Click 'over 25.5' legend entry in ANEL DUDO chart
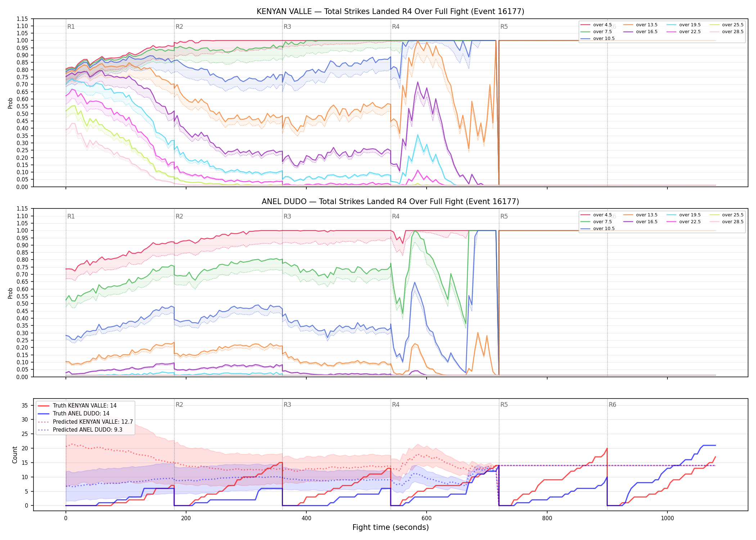This screenshot has width=756, height=540. 726,215
